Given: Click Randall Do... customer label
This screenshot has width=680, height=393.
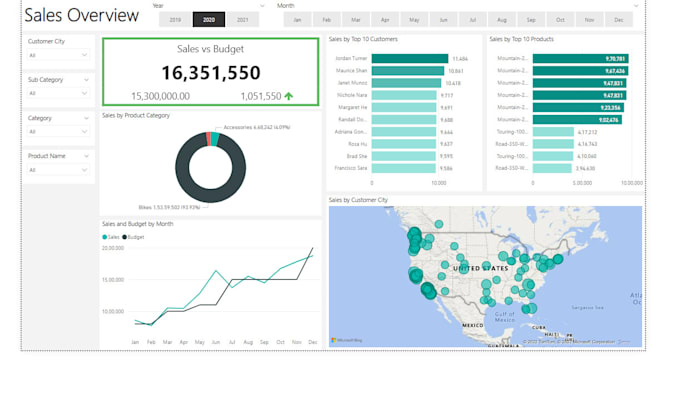Looking at the screenshot, I should pos(353,119).
